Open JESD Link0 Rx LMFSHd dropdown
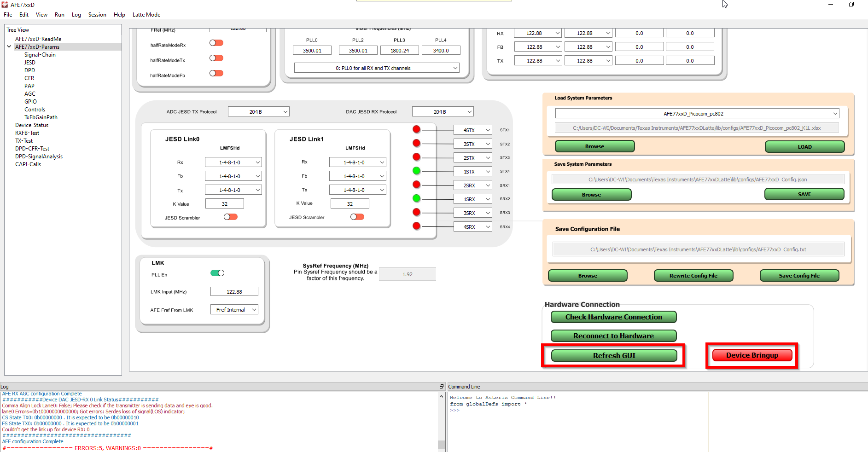This screenshot has height=452, width=868. pos(233,162)
